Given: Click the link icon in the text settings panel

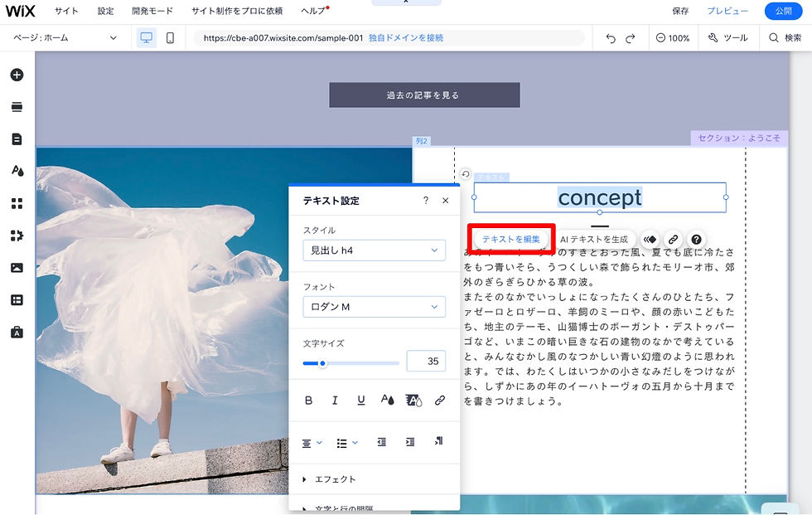Looking at the screenshot, I should (x=440, y=401).
